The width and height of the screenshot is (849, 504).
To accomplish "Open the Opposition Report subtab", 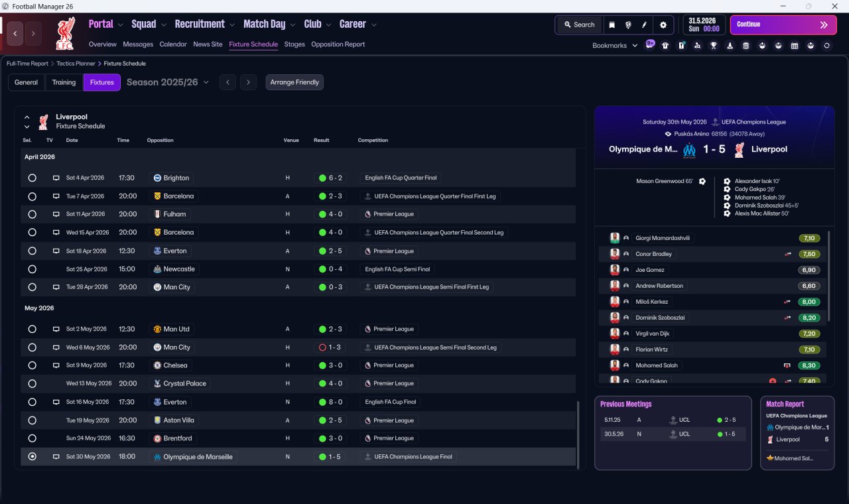I will tap(338, 44).
